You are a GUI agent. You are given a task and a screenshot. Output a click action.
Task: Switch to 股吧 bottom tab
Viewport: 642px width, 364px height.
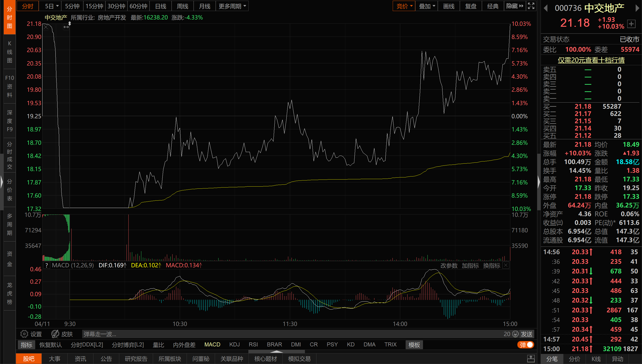[29, 359]
